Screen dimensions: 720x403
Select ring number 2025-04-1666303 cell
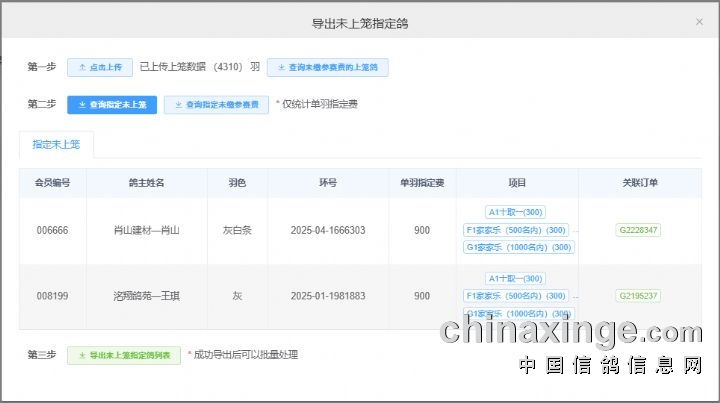click(328, 230)
